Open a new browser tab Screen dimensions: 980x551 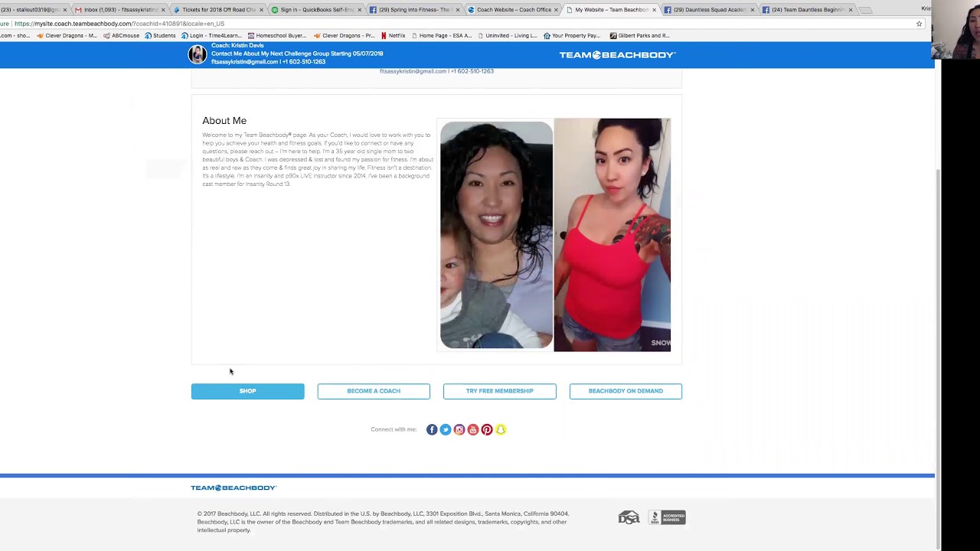click(x=866, y=10)
